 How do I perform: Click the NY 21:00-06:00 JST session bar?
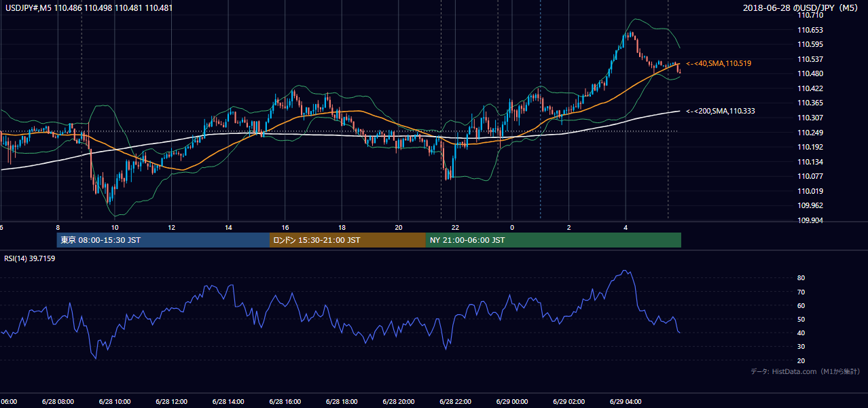coord(554,240)
